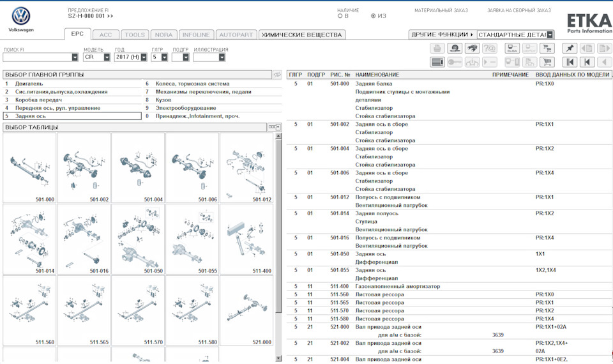Select main group 6 Колёса, тормозная система
This screenshot has height=364, width=613.
coord(213,84)
